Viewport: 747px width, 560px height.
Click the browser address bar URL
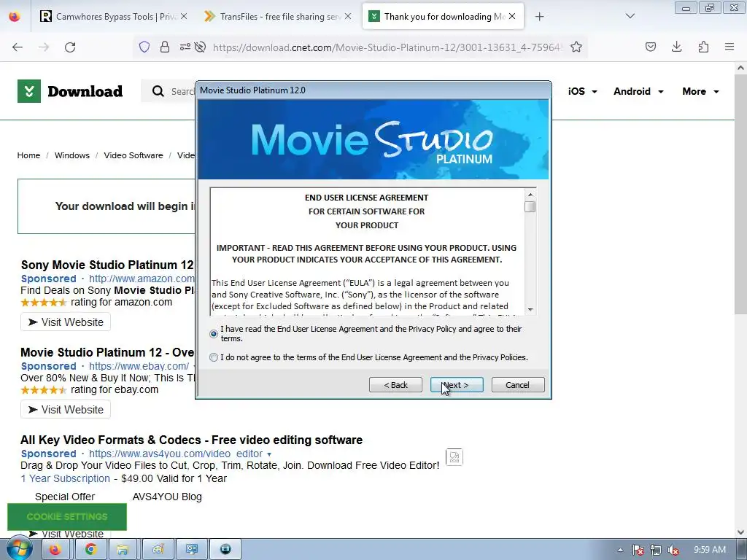[x=387, y=47]
